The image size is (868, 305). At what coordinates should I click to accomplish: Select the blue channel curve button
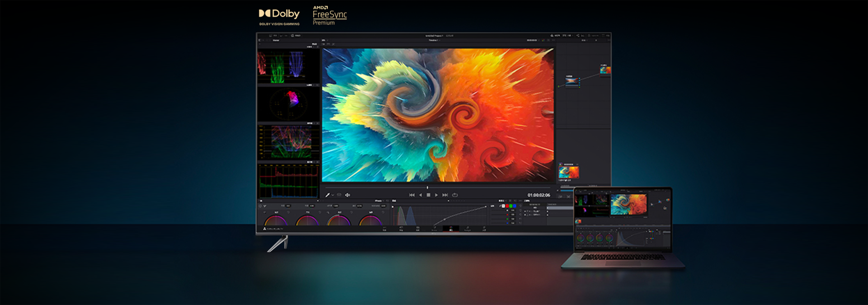pos(514,206)
